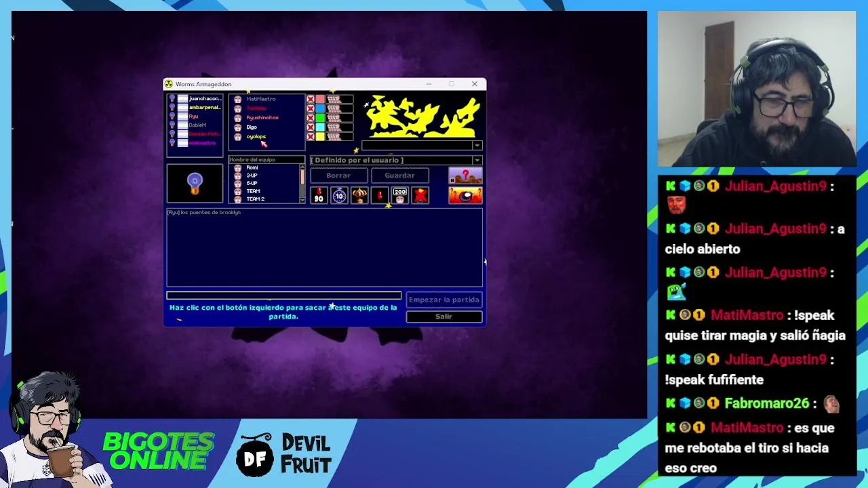868x488 pixels.
Task: Click the cyan color swatch for Bigo
Action: (x=320, y=127)
